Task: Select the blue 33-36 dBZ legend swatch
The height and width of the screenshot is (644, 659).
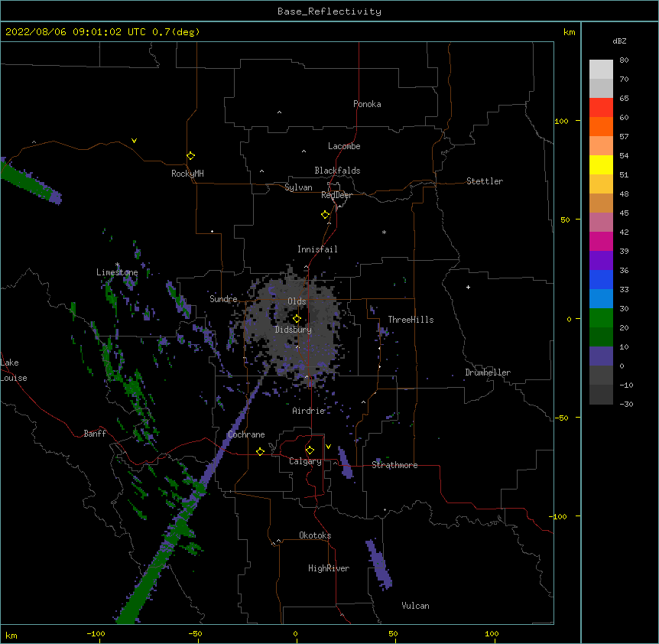Action: point(601,279)
